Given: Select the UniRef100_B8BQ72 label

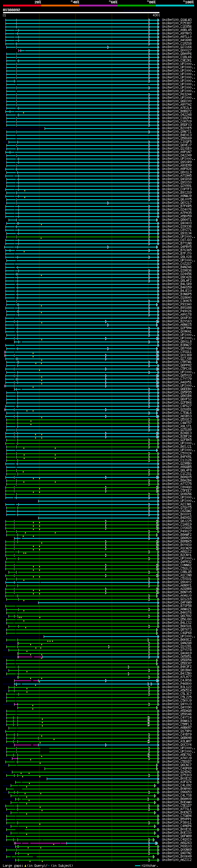Looking at the screenshot, I should click(x=176, y=111).
